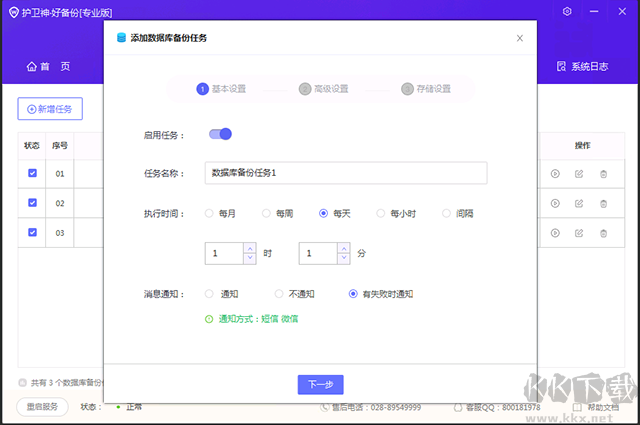Run task in row 01
640x425 pixels.
coord(555,174)
